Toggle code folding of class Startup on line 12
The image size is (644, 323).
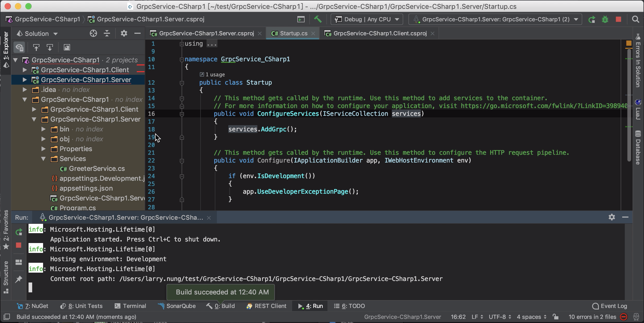tap(182, 83)
